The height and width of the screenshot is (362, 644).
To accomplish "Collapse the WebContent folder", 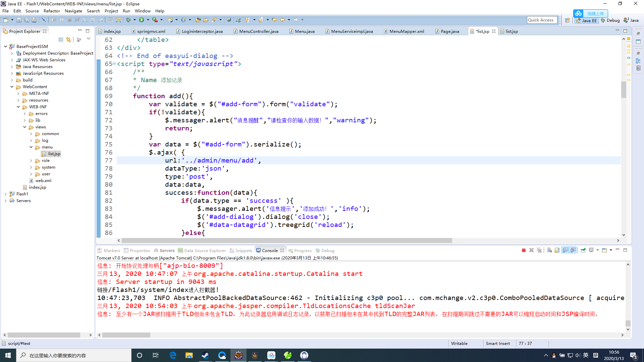I will tap(12, 87).
